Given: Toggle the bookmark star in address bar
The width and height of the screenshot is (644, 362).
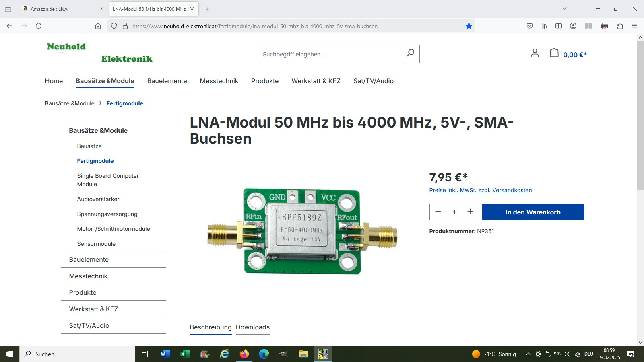Looking at the screenshot, I should pos(469,26).
